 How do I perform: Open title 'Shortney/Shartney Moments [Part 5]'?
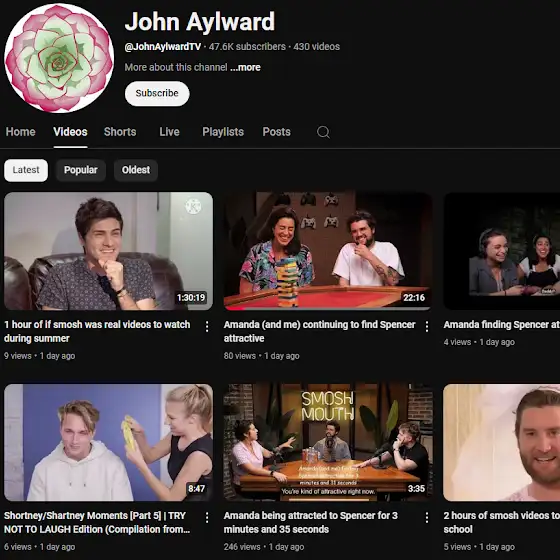(x=97, y=522)
